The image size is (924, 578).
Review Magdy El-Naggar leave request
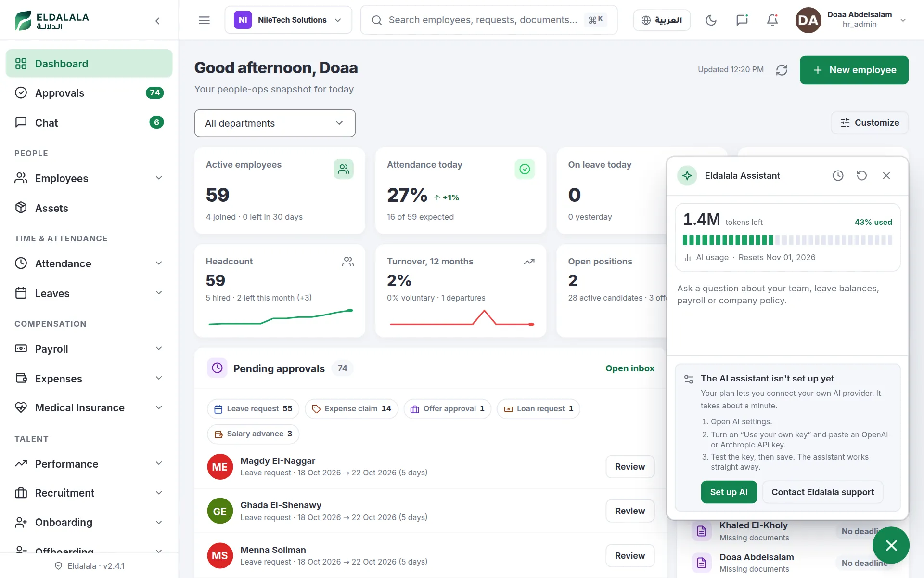630,467
